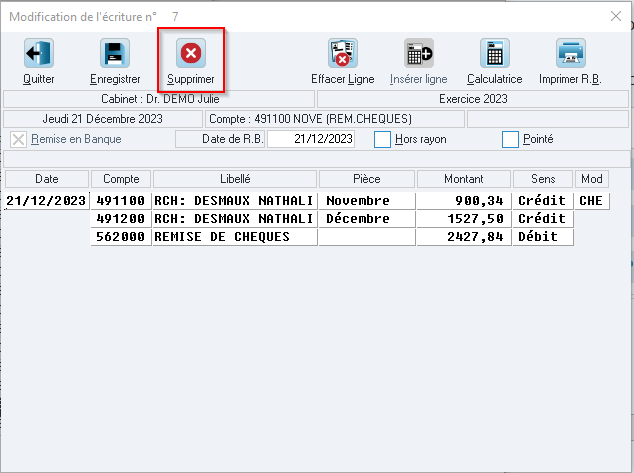Click the 2427,84 amount cell
The height and width of the screenshot is (473, 634).
pyautogui.click(x=464, y=237)
